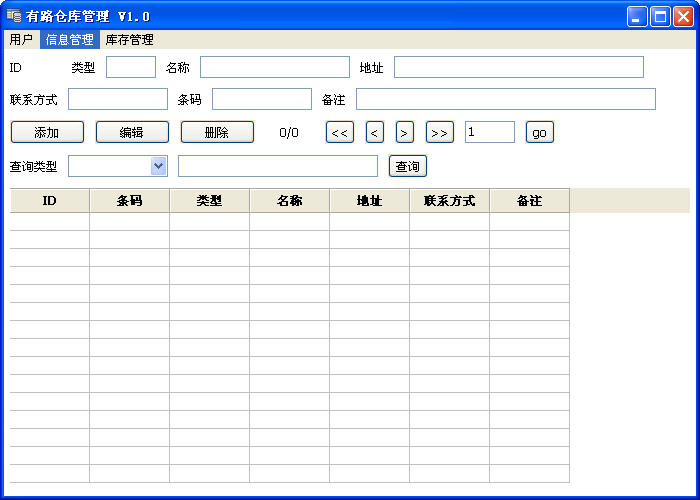Click the go button

[x=540, y=132]
